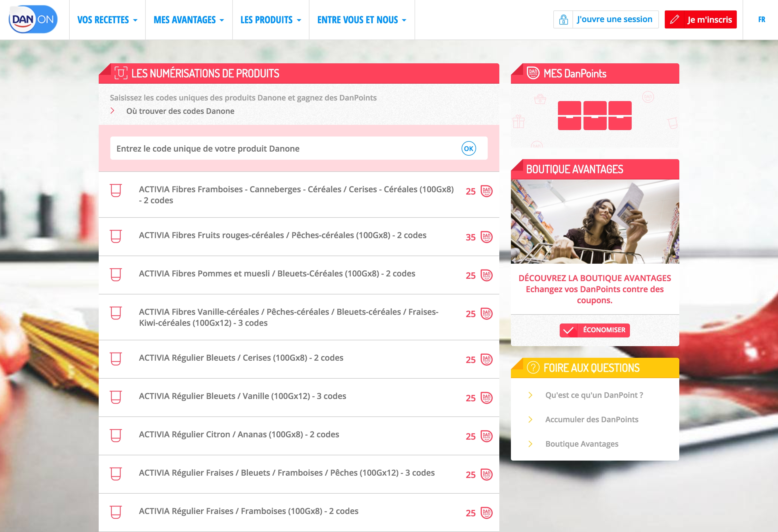Click the Boutique Avantages shopper image
Viewport: 778px width, 532px height.
pos(595,222)
